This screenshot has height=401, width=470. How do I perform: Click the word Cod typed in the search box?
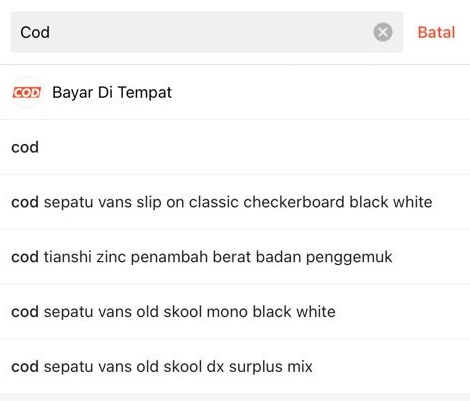tap(35, 32)
